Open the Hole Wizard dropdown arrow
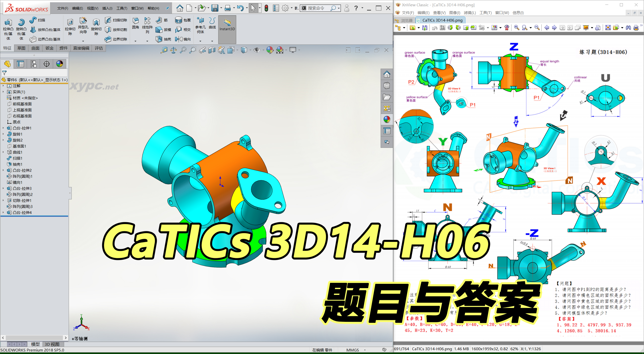 (83, 41)
